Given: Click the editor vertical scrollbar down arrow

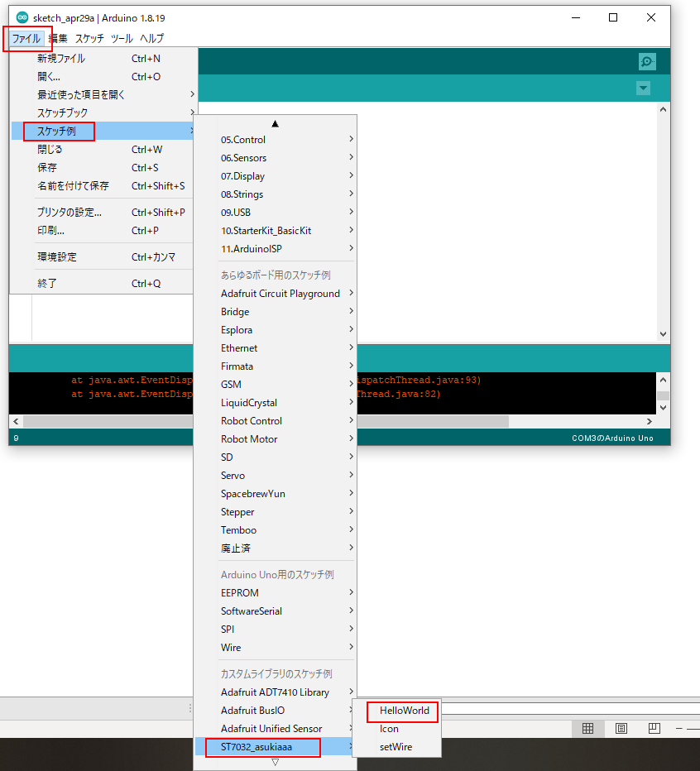Looking at the screenshot, I should 662,333.
